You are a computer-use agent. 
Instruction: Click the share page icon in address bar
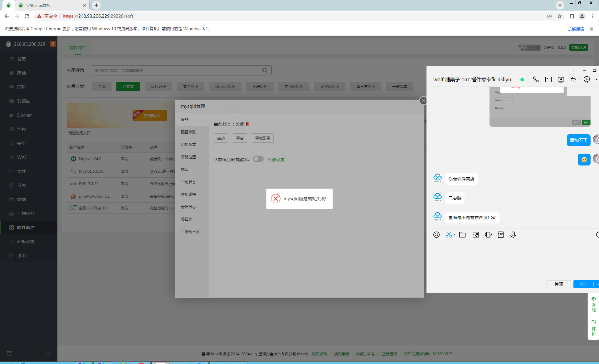[550, 16]
